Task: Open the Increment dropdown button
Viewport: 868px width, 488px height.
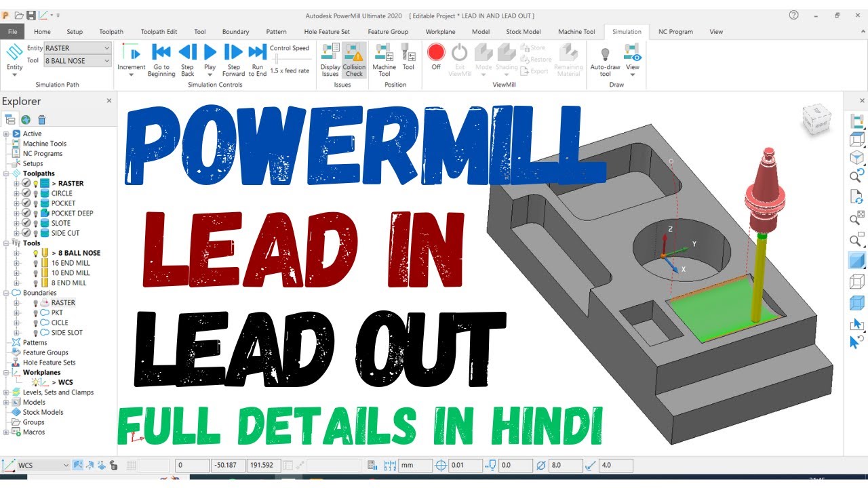Action: (132, 60)
